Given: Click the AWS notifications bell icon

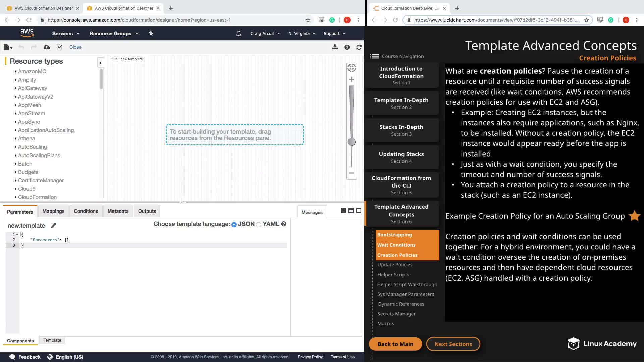Looking at the screenshot, I should 238,34.
